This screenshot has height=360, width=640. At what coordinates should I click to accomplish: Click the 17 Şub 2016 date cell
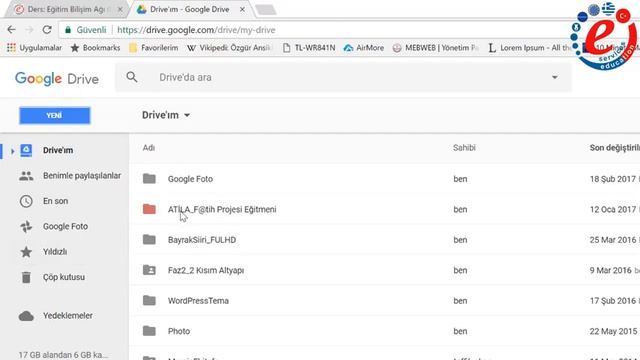(x=613, y=301)
